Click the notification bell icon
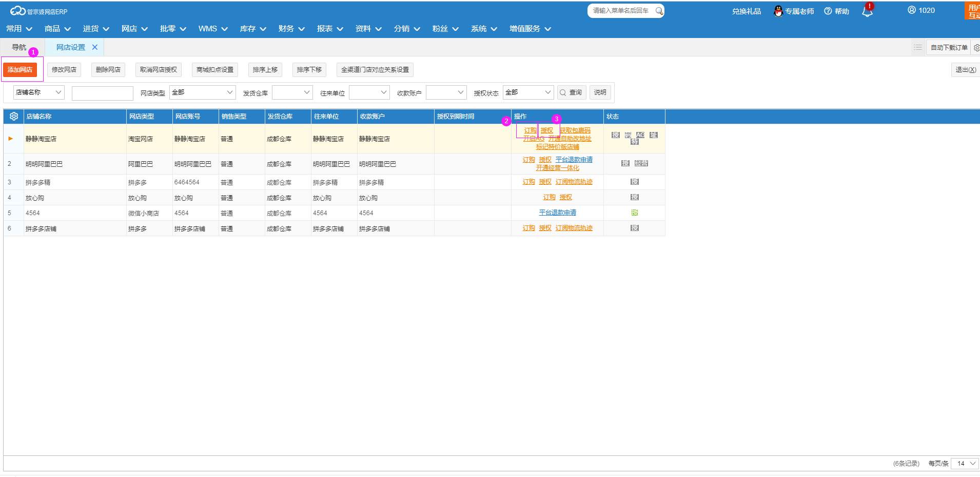Screen dimensions: 980x477 click(x=867, y=12)
